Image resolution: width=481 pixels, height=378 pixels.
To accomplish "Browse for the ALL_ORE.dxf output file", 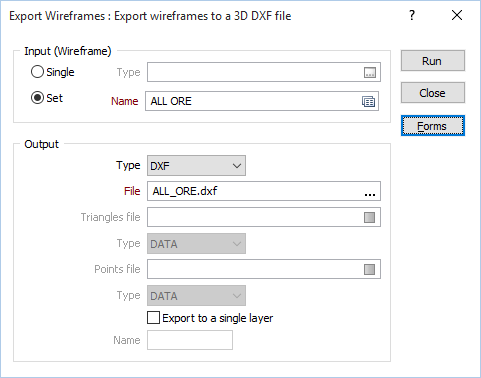I will pos(370,192).
